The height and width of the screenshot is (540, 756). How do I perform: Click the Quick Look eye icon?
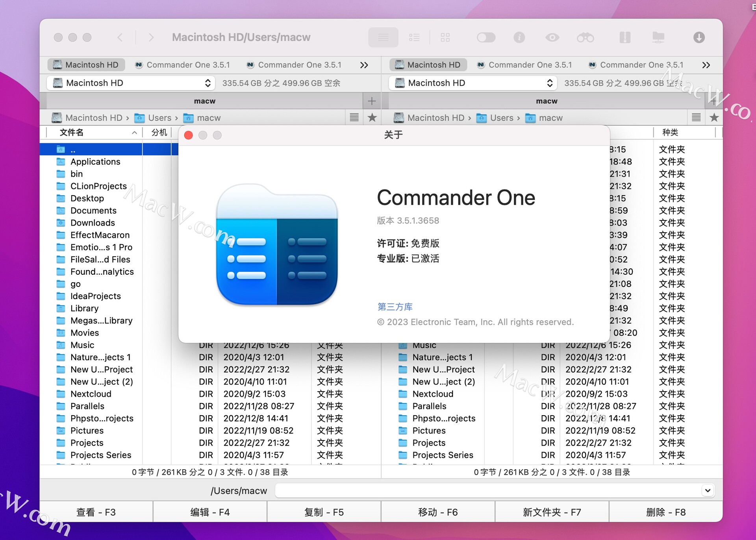[x=552, y=37]
